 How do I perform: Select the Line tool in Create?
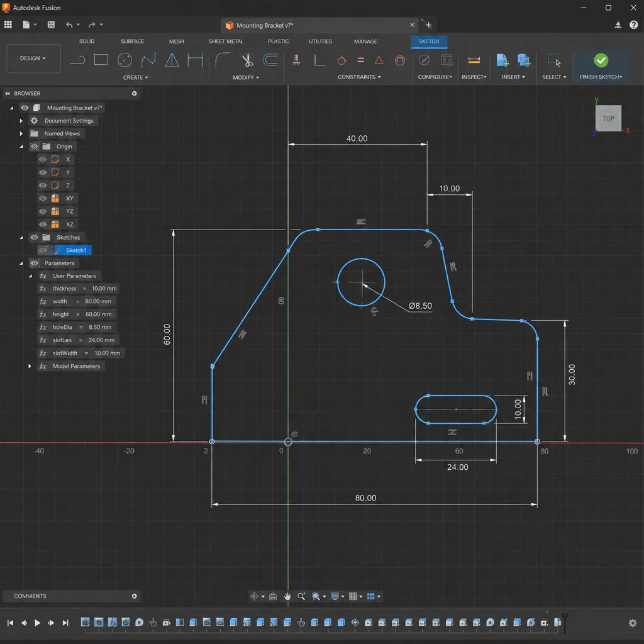click(77, 60)
